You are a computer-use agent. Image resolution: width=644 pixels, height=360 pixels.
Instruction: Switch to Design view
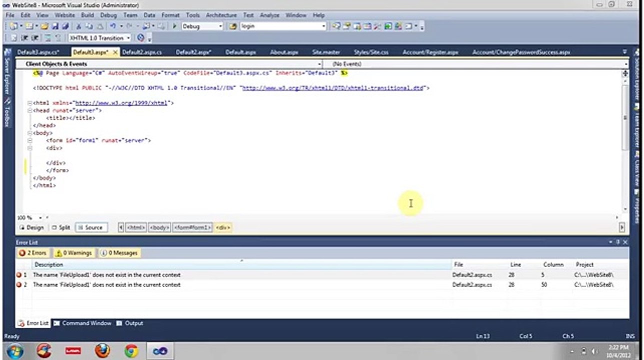coord(32,227)
